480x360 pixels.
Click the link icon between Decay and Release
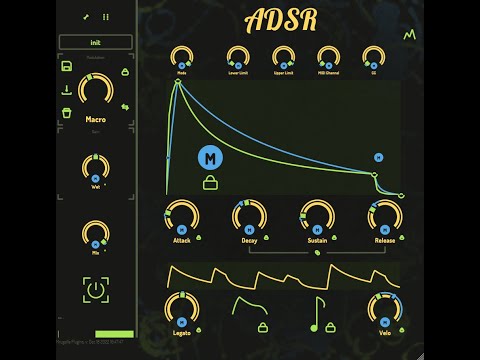pyautogui.click(x=317, y=253)
